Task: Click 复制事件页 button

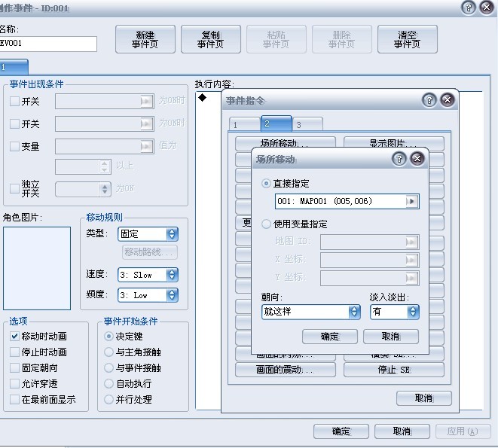Action: [210, 39]
